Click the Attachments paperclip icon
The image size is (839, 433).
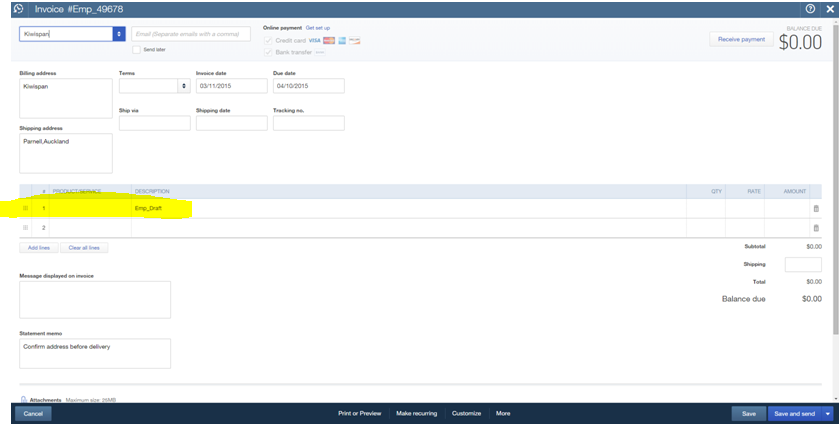(24, 400)
